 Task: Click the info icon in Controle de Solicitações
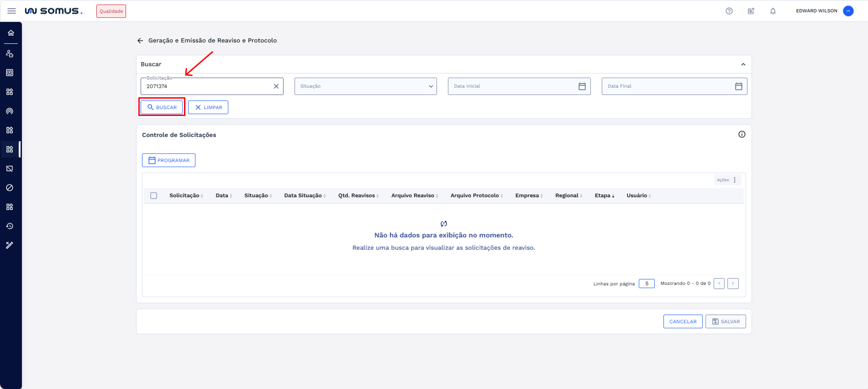(x=742, y=134)
